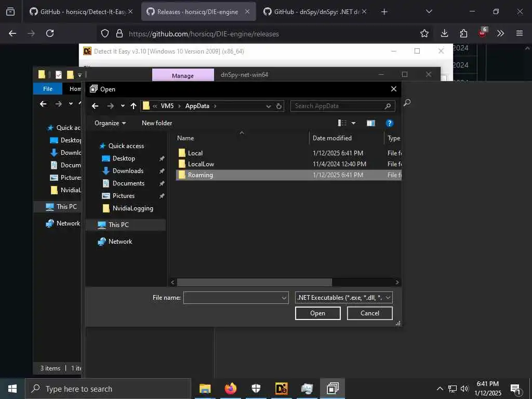Sort by Date modified column

332,138
